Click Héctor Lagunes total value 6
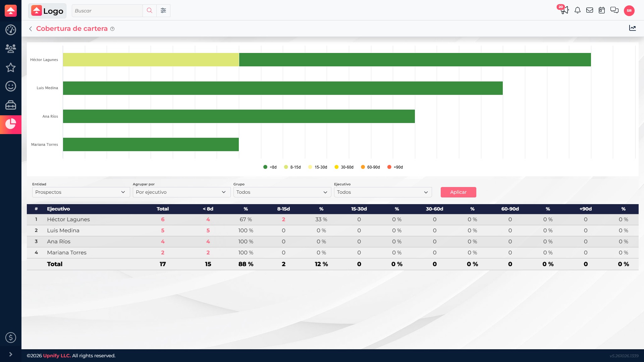Screen dimensions: 644x362 click(x=163, y=220)
